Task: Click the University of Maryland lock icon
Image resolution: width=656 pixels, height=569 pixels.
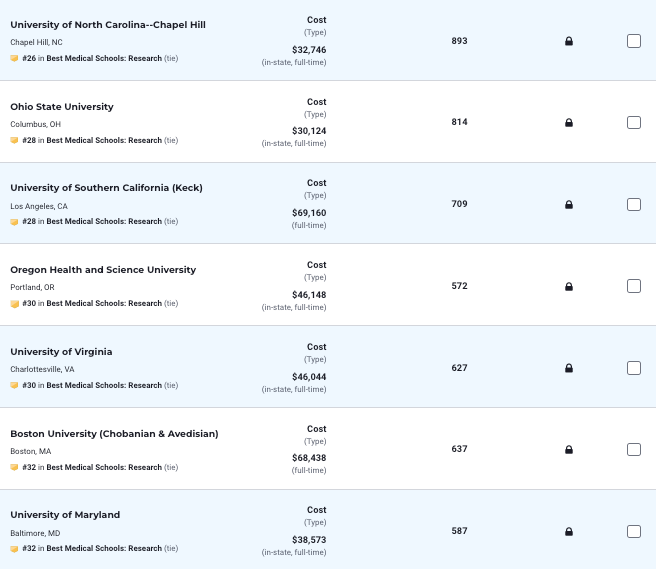Action: [569, 532]
